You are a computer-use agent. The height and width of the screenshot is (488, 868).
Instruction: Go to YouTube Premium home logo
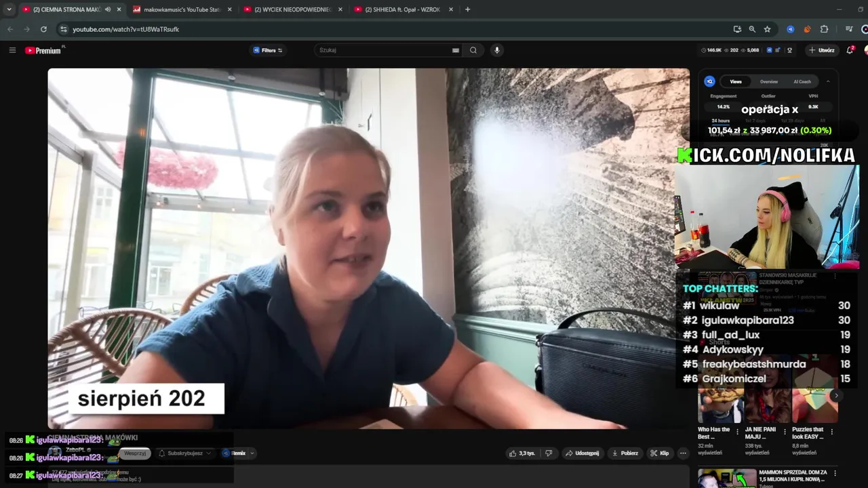pyautogui.click(x=44, y=50)
